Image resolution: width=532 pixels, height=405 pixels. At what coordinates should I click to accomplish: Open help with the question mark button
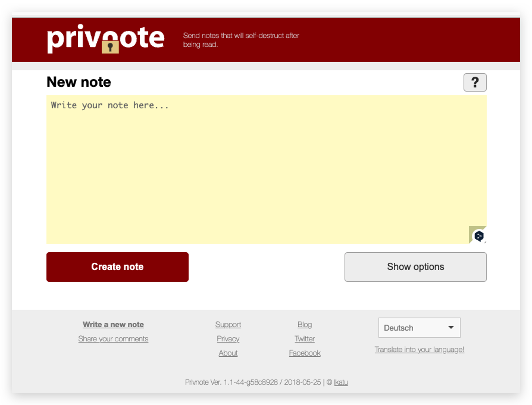point(475,82)
